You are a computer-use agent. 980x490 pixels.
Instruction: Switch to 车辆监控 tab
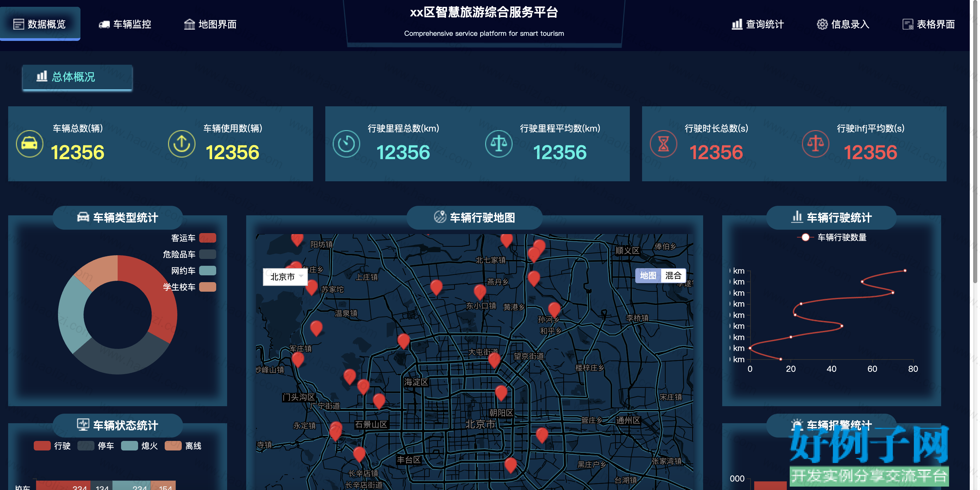pyautogui.click(x=125, y=24)
